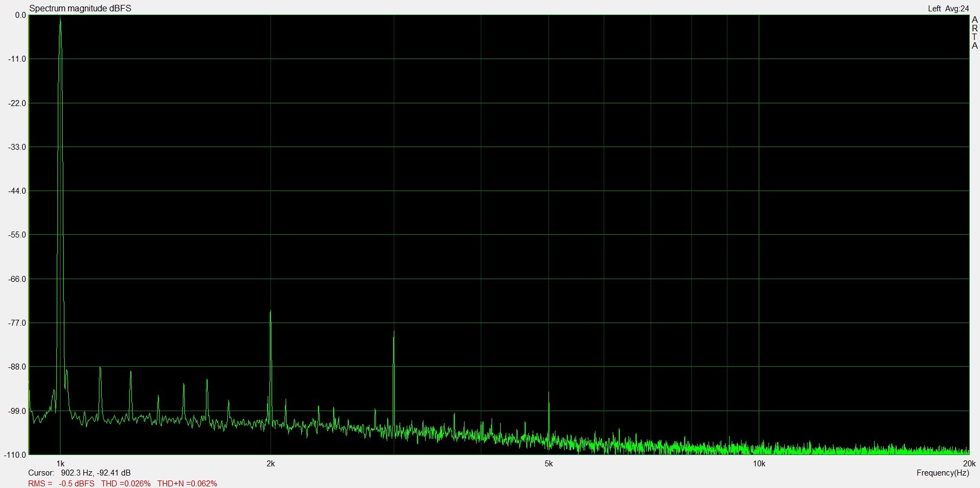Click the 'THD+N =0.062%' value

point(187,484)
